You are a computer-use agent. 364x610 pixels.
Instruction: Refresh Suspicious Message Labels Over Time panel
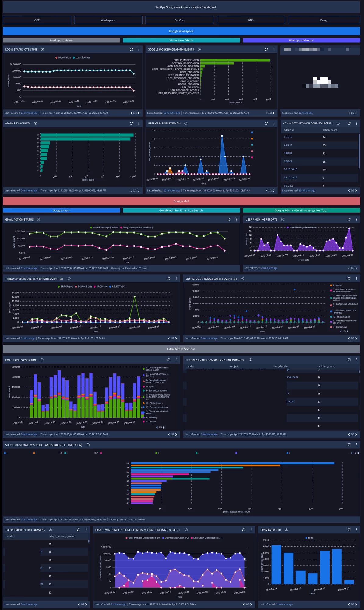point(349,279)
